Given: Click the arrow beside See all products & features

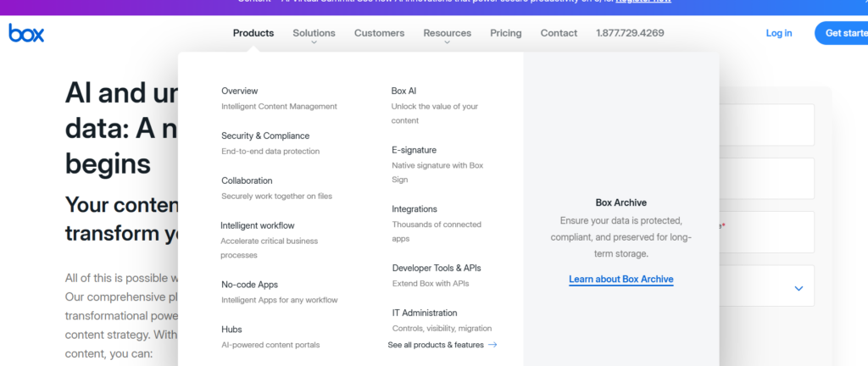Looking at the screenshot, I should [x=492, y=345].
